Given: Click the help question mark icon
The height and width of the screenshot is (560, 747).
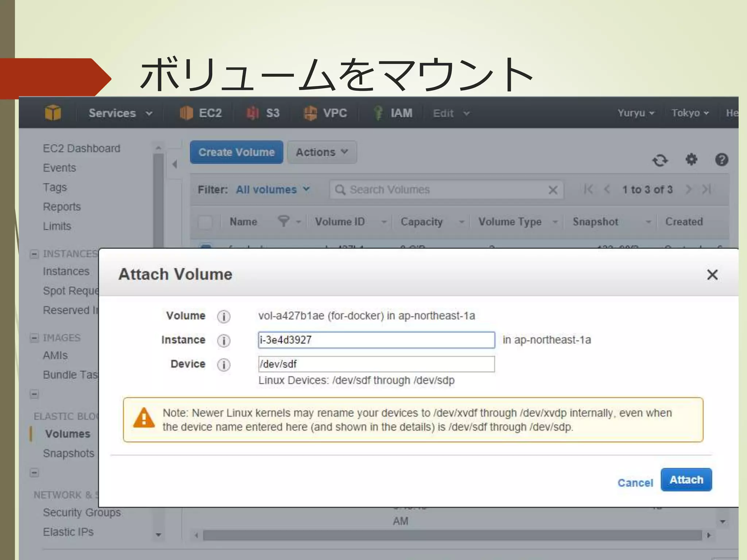Looking at the screenshot, I should pyautogui.click(x=721, y=159).
